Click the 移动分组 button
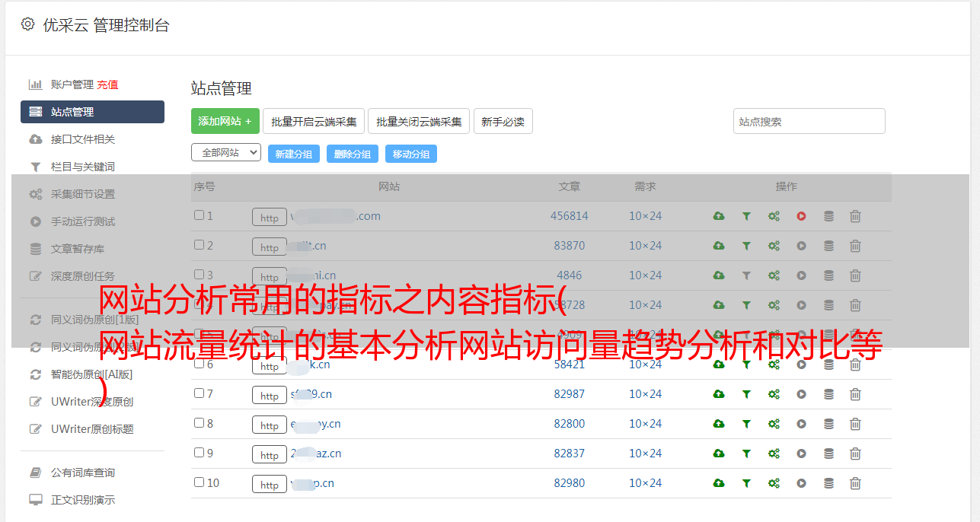Screen dimensions: 980x522 pyautogui.click(x=411, y=154)
